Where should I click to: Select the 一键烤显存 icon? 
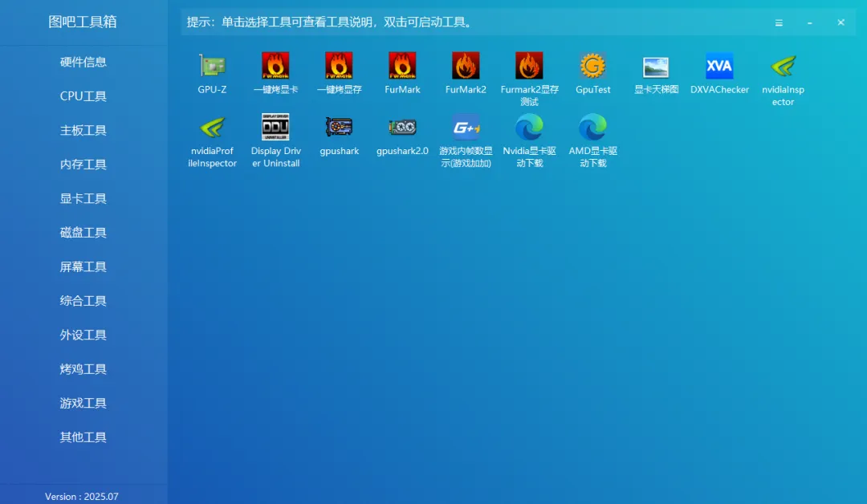point(339,66)
